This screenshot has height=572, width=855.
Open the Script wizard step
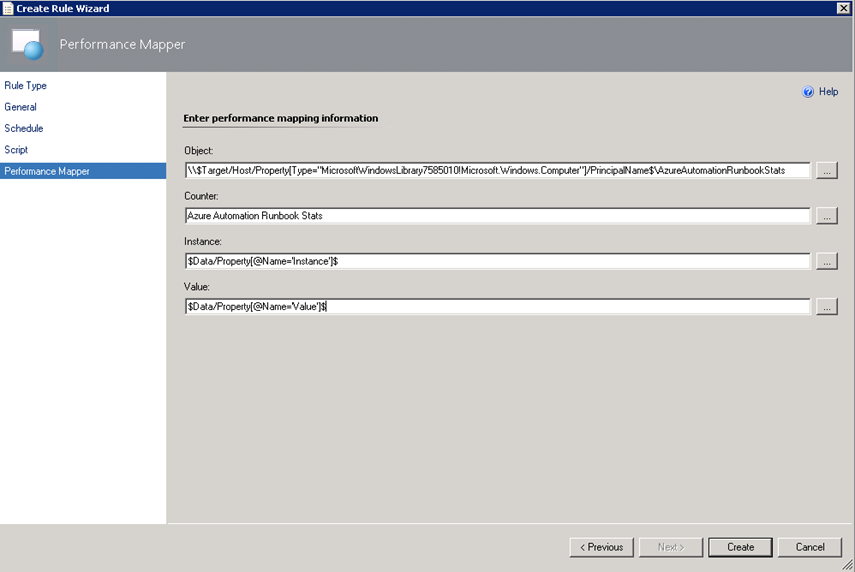coord(16,150)
